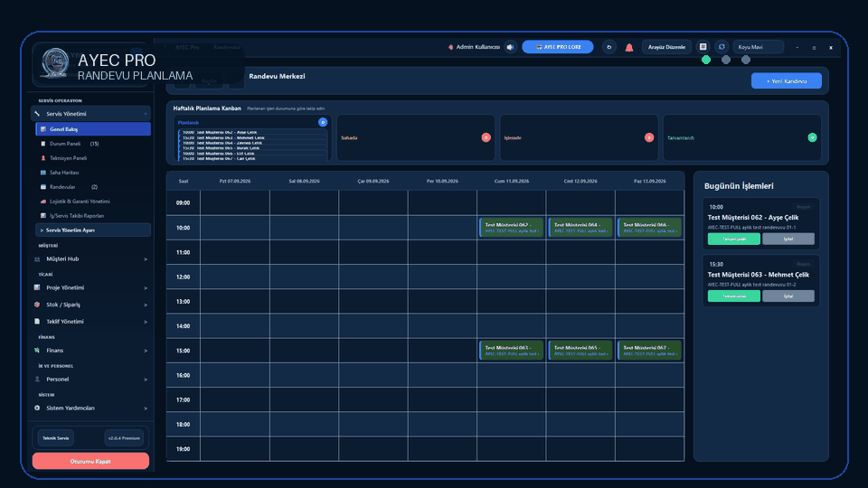The image size is (868, 488).
Task: Click the red notification bell icon
Action: [x=629, y=48]
